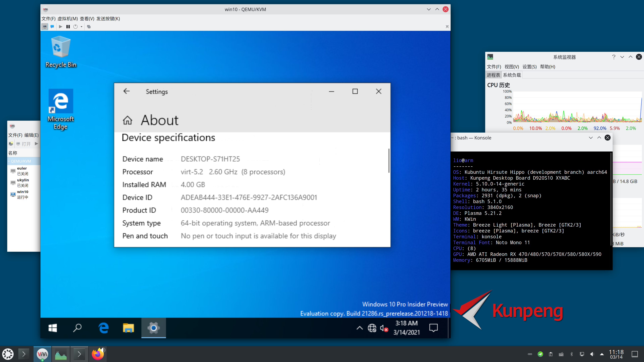
Task: Launch Edge from the Windows taskbar
Action: point(103,328)
